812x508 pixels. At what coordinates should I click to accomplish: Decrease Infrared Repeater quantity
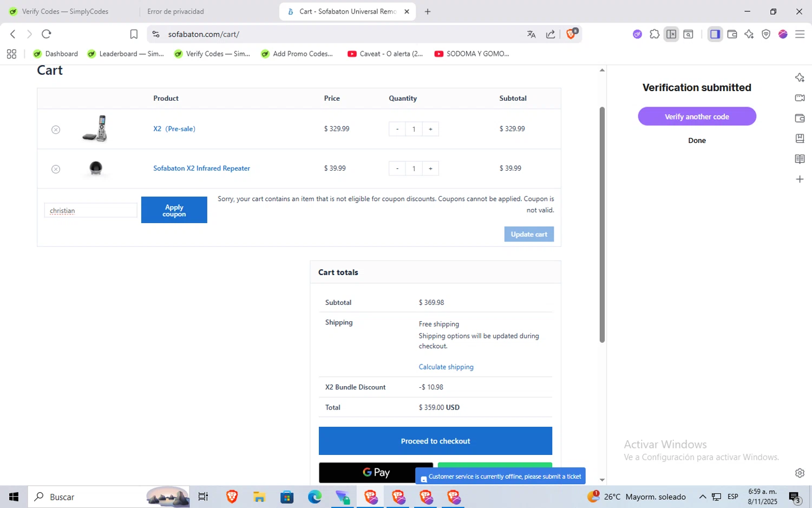[x=397, y=168]
